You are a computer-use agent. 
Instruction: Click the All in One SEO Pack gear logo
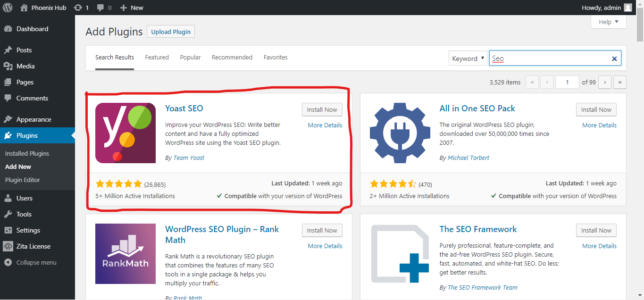pyautogui.click(x=400, y=133)
